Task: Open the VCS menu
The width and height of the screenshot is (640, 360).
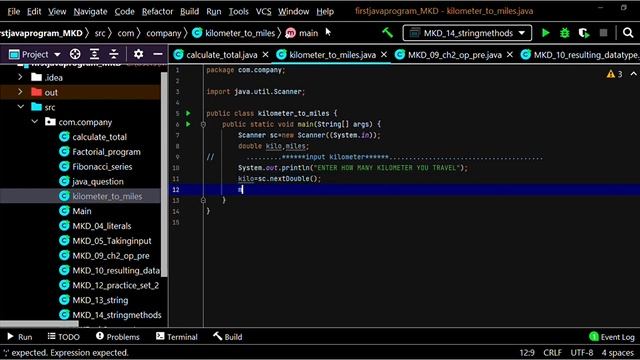Action: [263, 11]
